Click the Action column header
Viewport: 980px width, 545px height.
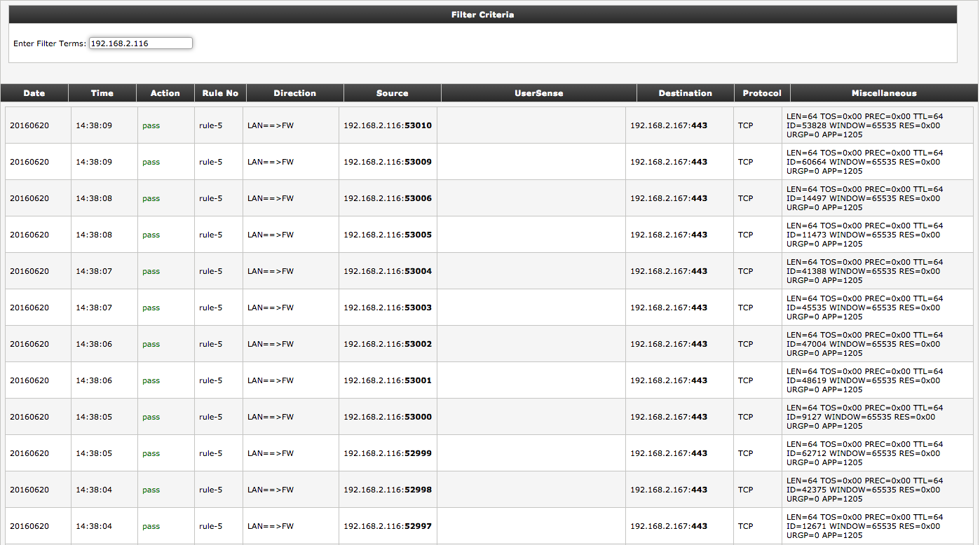click(x=165, y=93)
